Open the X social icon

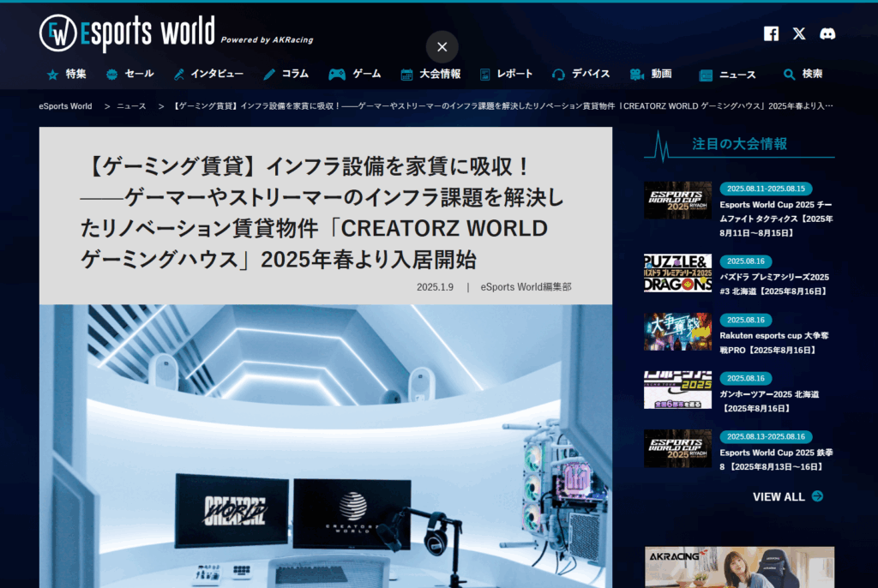[799, 33]
